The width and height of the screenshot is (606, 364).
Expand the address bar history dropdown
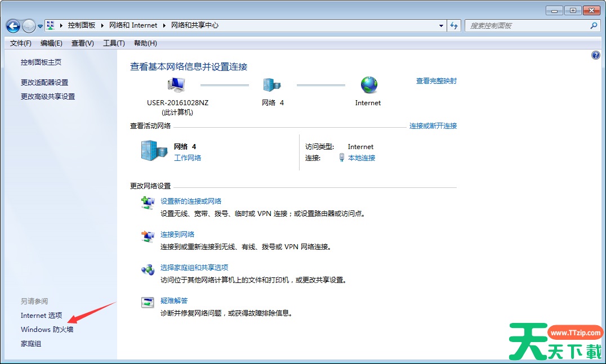point(441,26)
